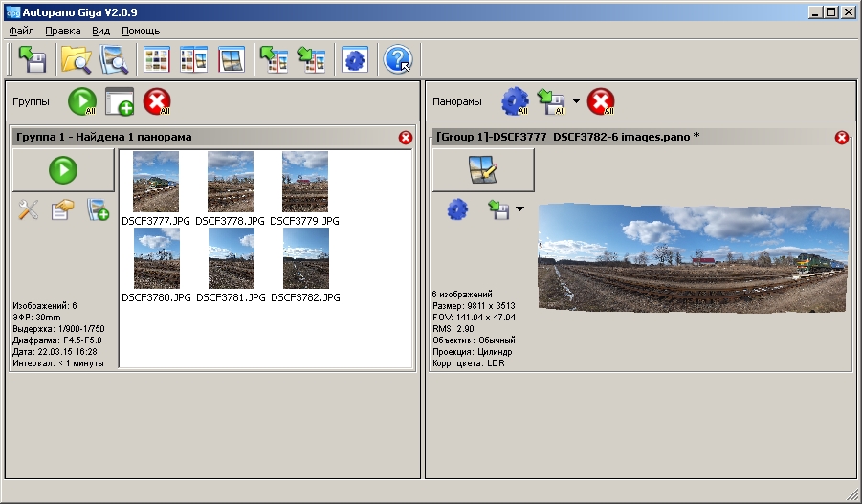Click the save project toolbar icon

click(33, 59)
